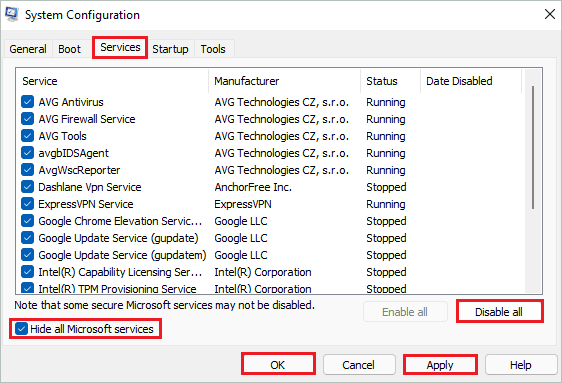Image resolution: width=562 pixels, height=383 pixels.
Task: Go to the Startup tab
Action: (170, 49)
